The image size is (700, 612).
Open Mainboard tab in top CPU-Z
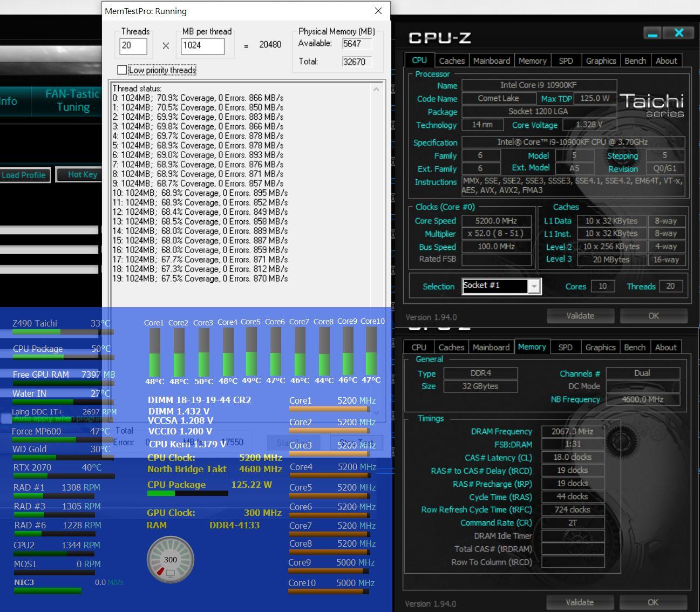click(491, 61)
